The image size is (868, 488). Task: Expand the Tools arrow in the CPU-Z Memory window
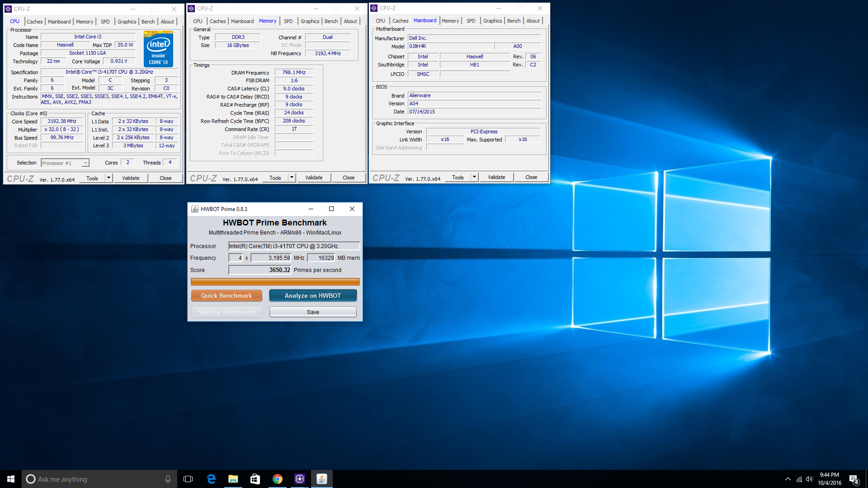pyautogui.click(x=292, y=178)
